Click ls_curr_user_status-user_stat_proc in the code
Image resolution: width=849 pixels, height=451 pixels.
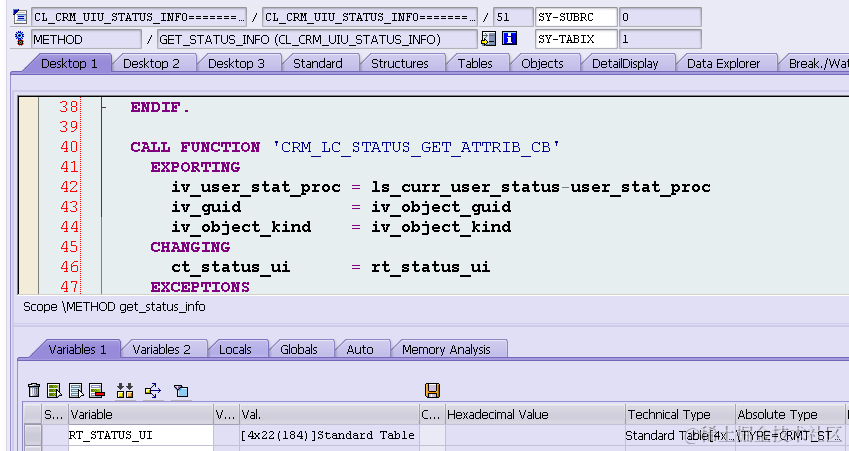click(x=541, y=187)
